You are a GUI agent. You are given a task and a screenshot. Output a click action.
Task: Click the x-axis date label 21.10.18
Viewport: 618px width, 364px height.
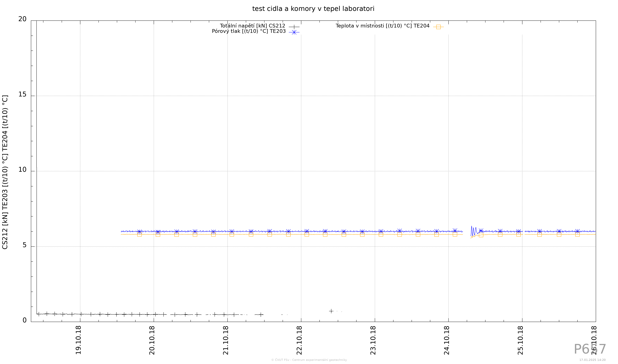click(x=226, y=340)
